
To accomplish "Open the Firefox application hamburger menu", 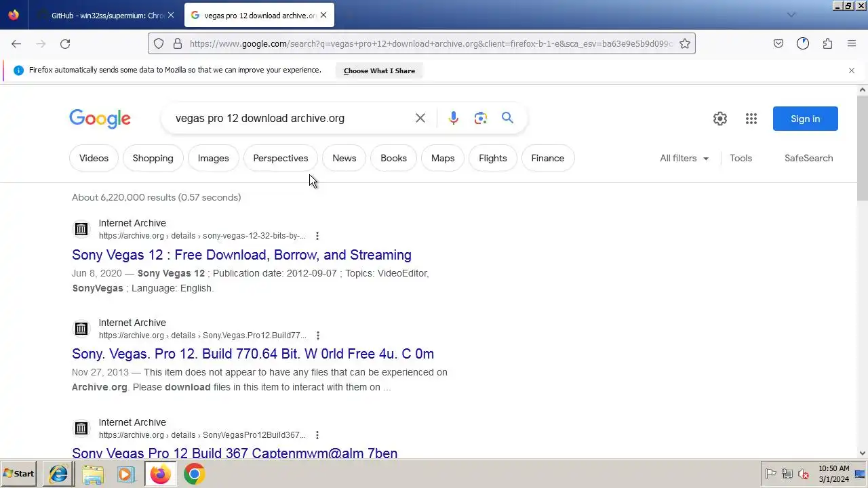I will [852, 43].
